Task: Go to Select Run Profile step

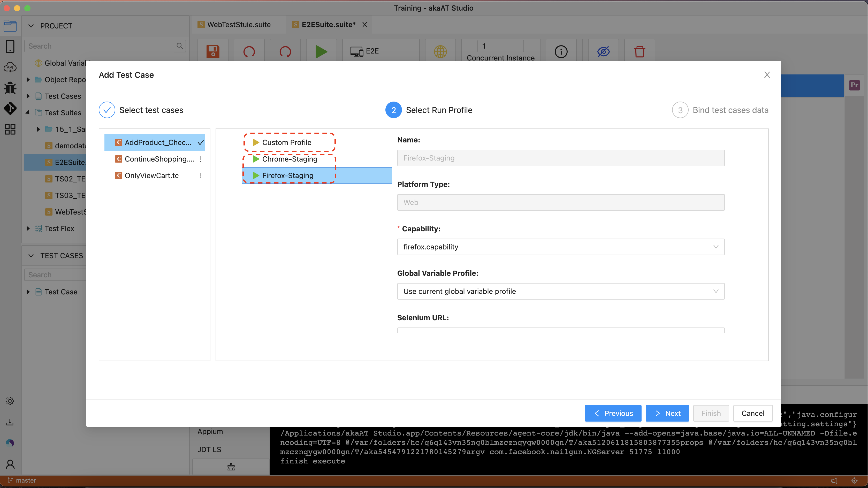Action: coord(429,110)
